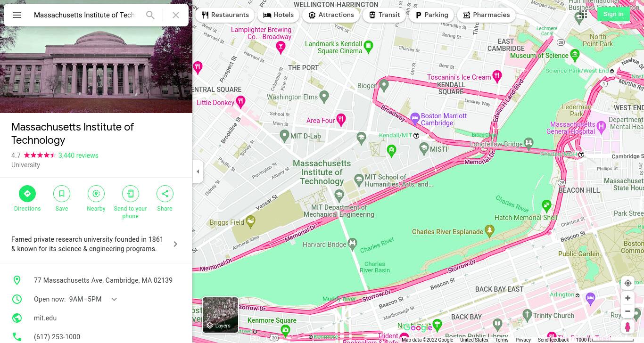This screenshot has width=644, height=343.
Task: Click the MISTI school marker
Action: [x=424, y=148]
